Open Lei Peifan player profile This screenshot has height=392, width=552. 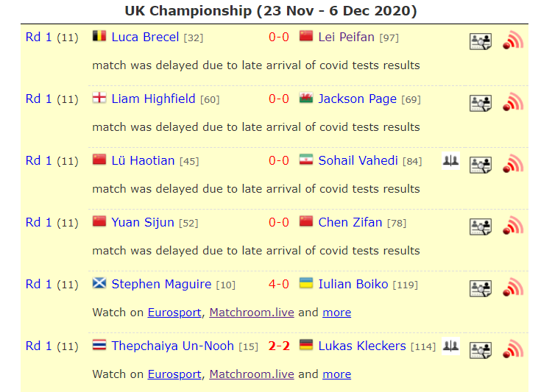coord(346,37)
